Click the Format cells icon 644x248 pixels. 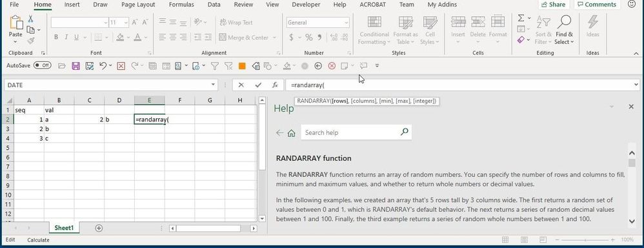[498, 22]
